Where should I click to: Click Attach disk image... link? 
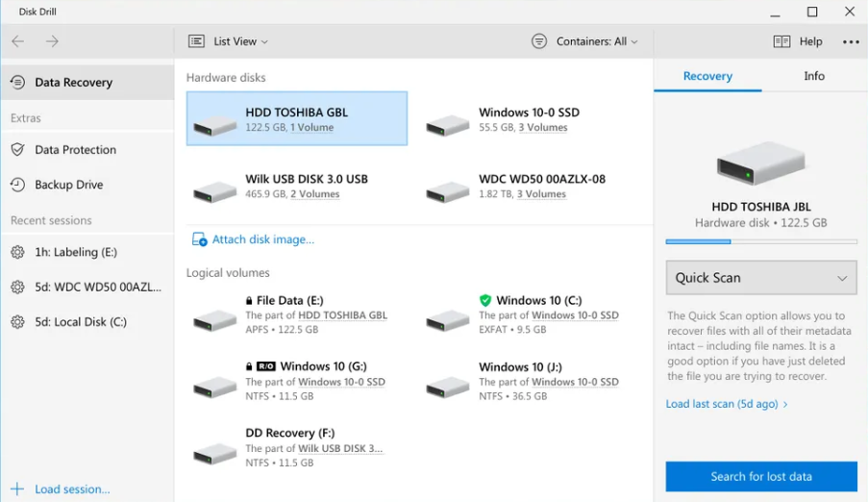click(263, 239)
